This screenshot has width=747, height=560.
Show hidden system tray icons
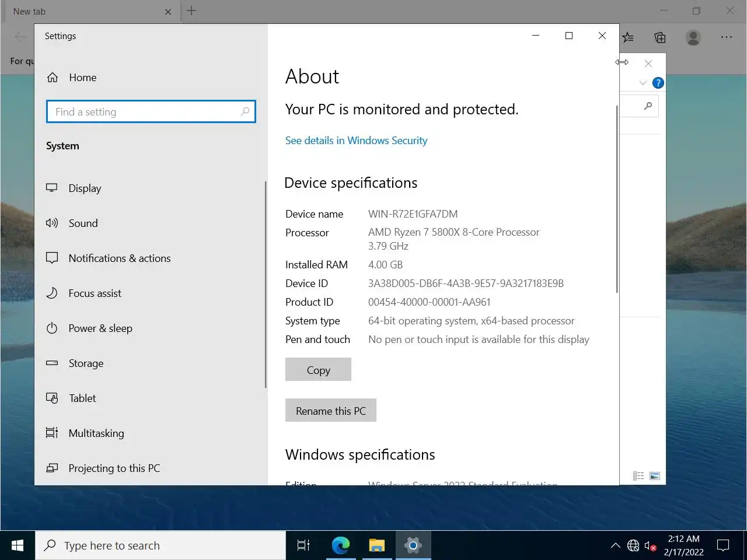click(615, 546)
